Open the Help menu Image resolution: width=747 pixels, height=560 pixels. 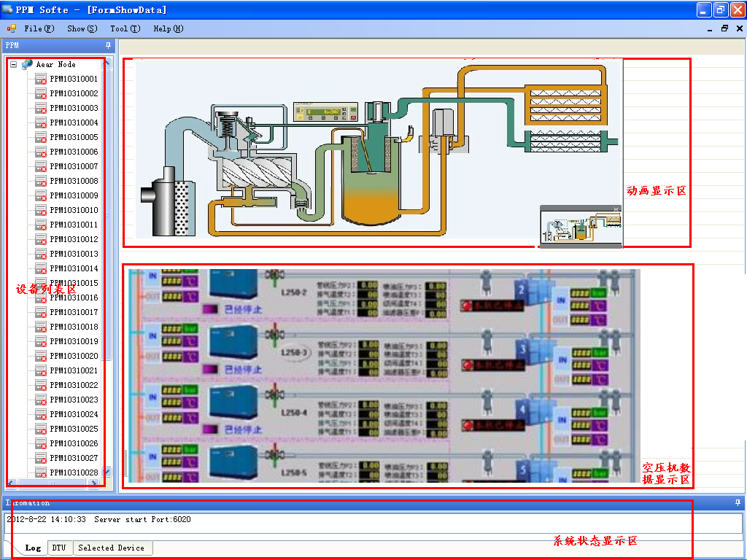(168, 28)
